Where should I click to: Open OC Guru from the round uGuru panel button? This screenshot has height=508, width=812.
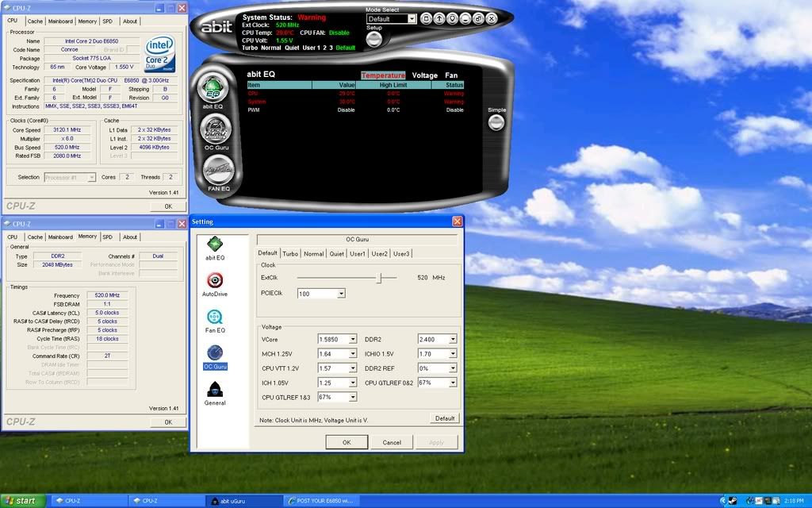click(x=213, y=129)
